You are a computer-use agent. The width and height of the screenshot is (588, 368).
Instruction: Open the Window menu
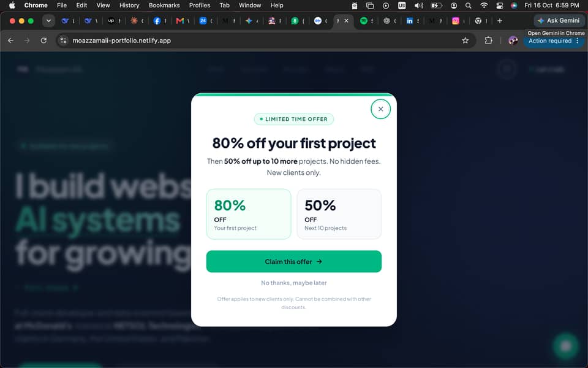(250, 6)
